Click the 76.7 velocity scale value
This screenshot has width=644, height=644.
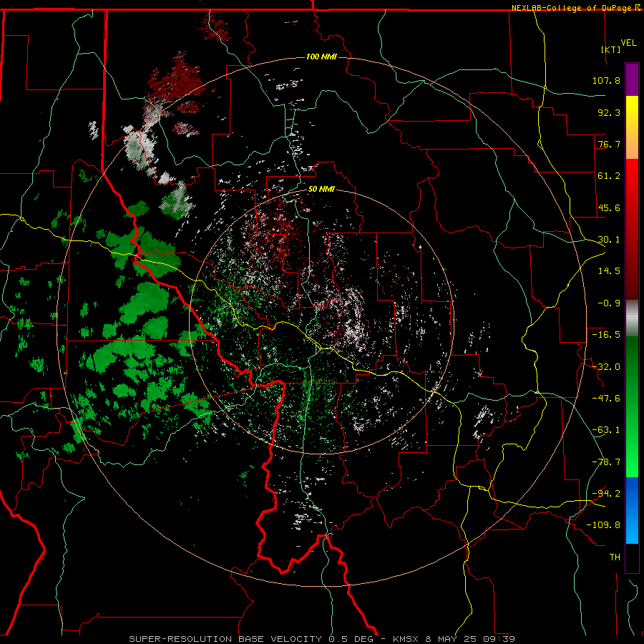609,144
